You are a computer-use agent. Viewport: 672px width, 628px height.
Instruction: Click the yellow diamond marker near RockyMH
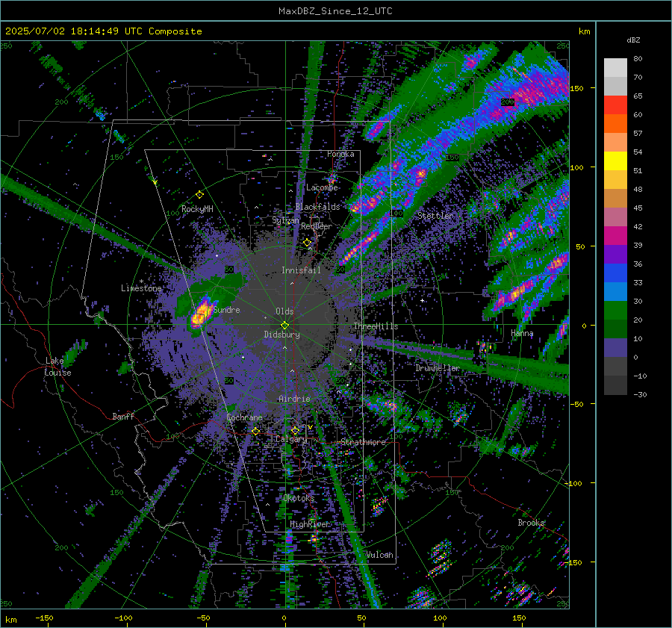tap(199, 195)
